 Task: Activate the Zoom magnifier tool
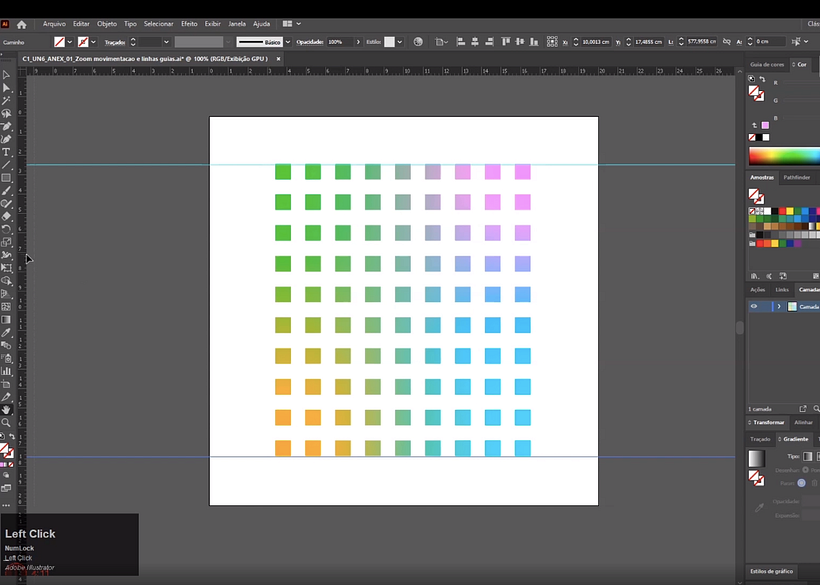[x=6, y=422]
